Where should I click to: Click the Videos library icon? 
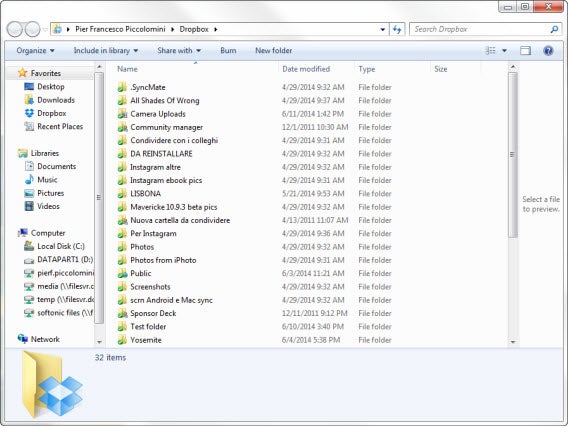click(29, 206)
